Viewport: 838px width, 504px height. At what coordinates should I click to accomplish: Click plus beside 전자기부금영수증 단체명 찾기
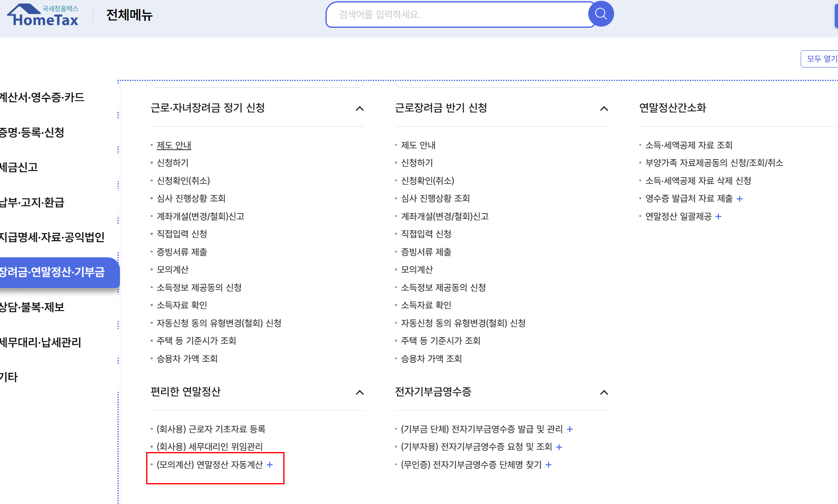(x=549, y=465)
